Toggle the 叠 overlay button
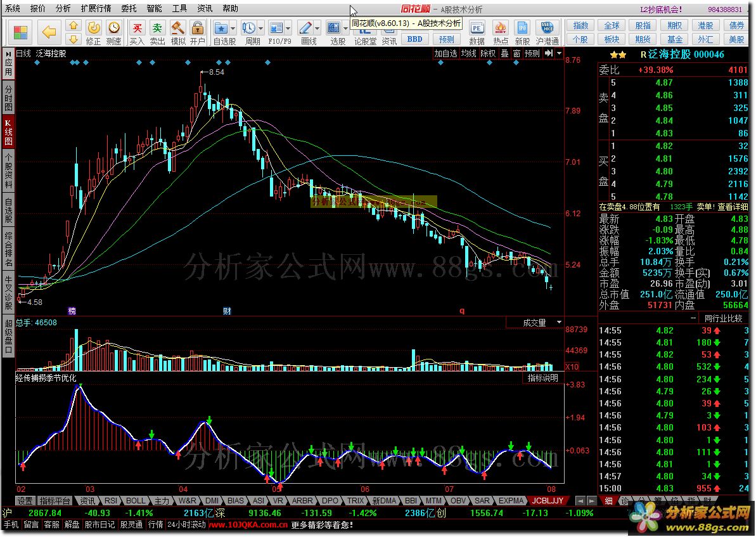This screenshot has height=537, width=756. [504, 53]
